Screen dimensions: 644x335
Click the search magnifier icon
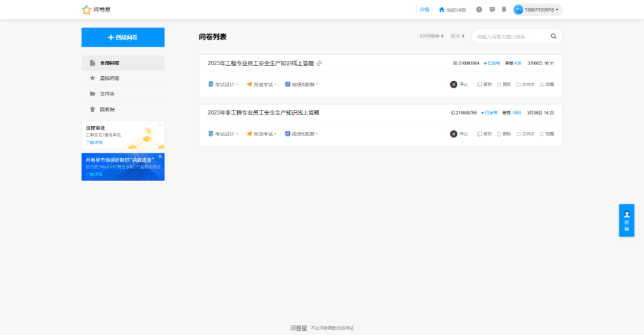click(553, 36)
